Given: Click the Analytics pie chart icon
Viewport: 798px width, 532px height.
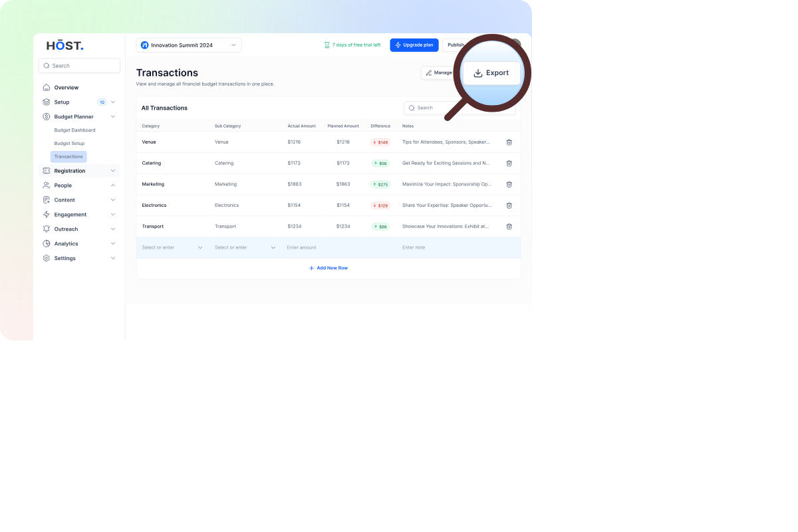Looking at the screenshot, I should 46,244.
